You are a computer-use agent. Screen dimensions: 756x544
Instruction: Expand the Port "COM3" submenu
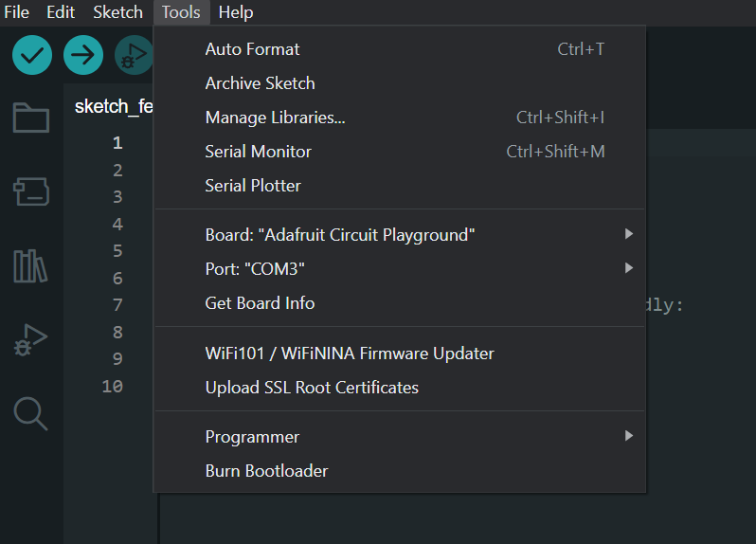(628, 269)
